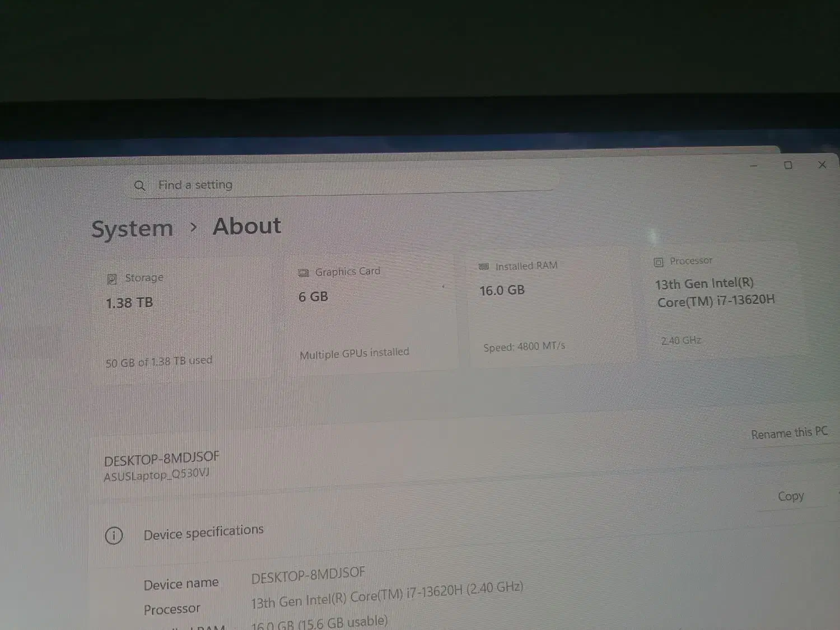Click the Multiple GPUs installed text
Viewport: 840px width, 630px height.
[354, 353]
